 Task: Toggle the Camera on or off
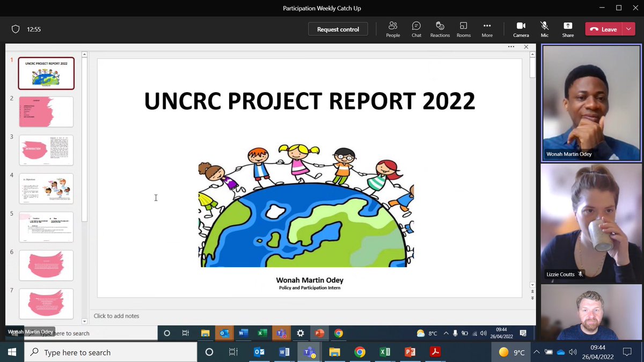(x=521, y=29)
